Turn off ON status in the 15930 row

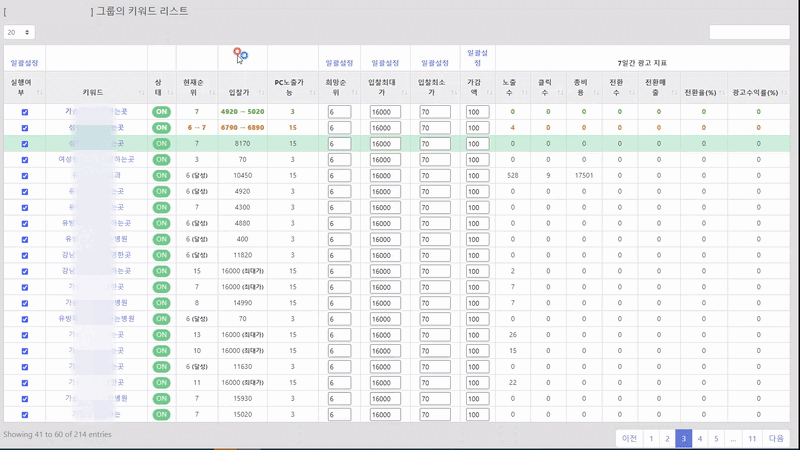pyautogui.click(x=161, y=398)
